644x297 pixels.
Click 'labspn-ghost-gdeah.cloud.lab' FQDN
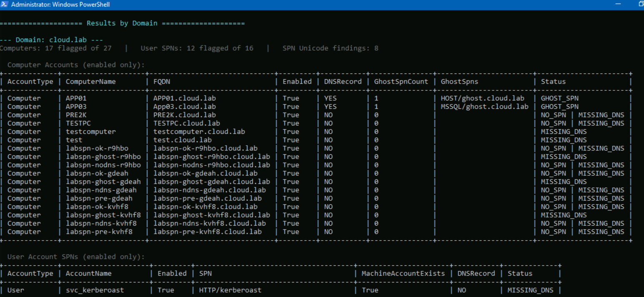211,182
